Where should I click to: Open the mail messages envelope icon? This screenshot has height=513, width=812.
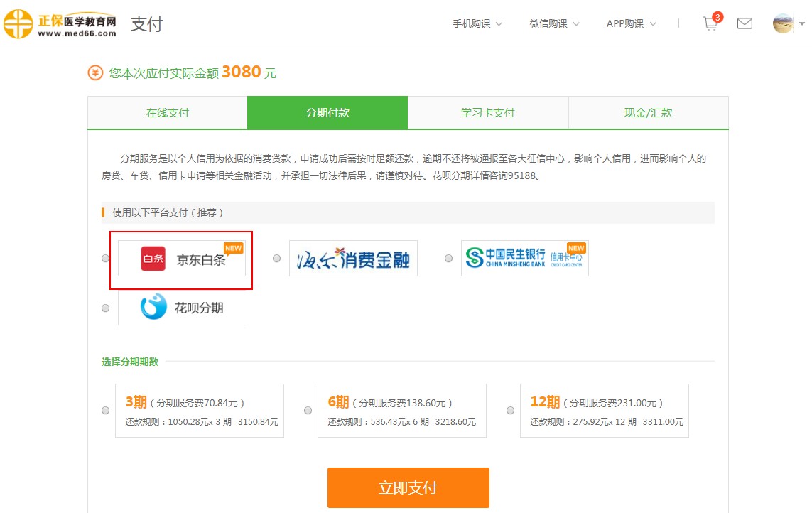pos(745,23)
